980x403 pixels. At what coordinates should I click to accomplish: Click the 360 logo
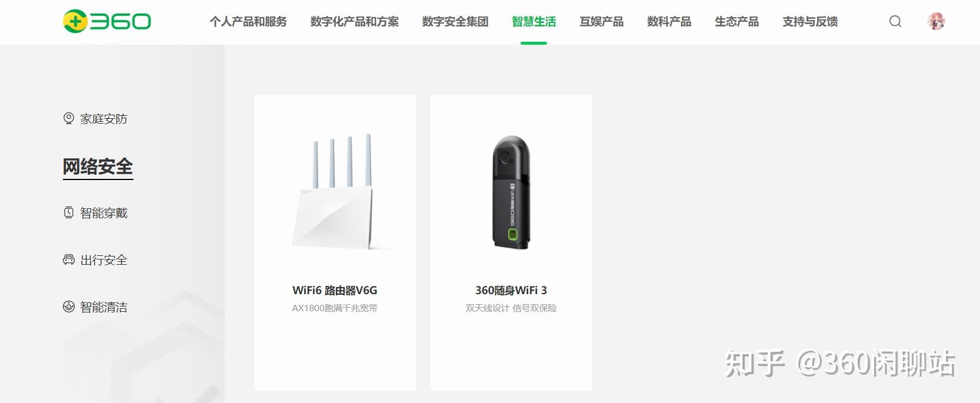tap(106, 21)
